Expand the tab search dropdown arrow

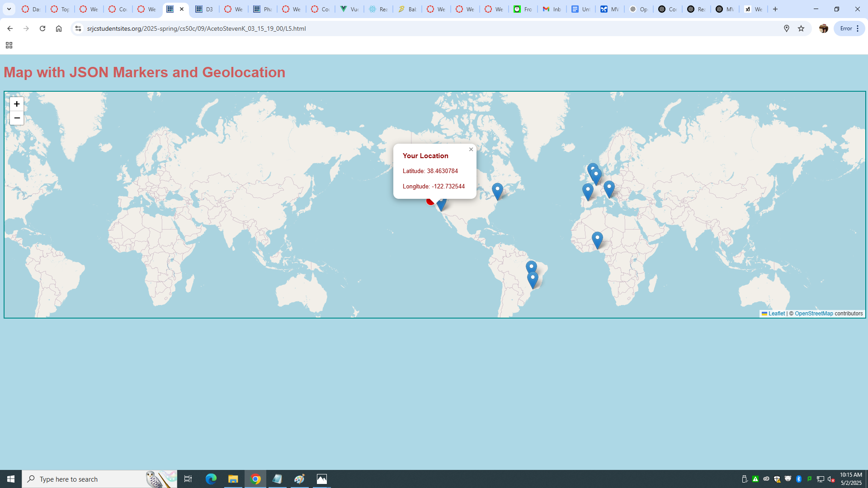(9, 9)
